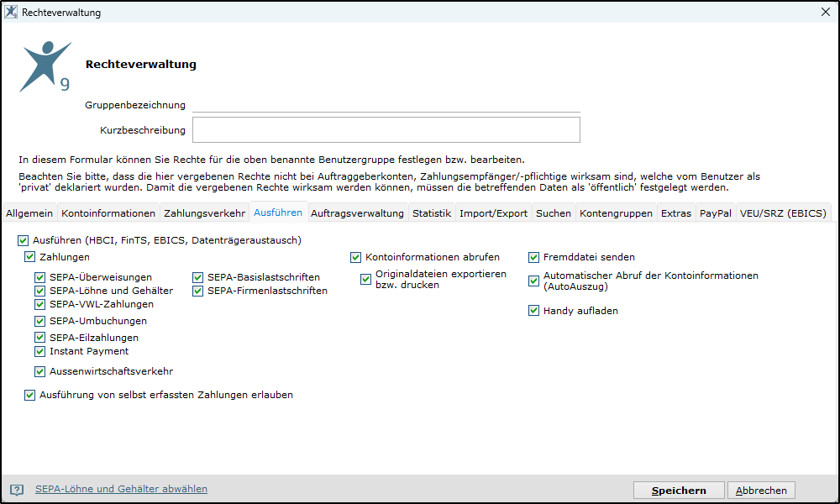
Task: Uncheck SEPA-Löhne und Gehälter
Action: (39, 291)
